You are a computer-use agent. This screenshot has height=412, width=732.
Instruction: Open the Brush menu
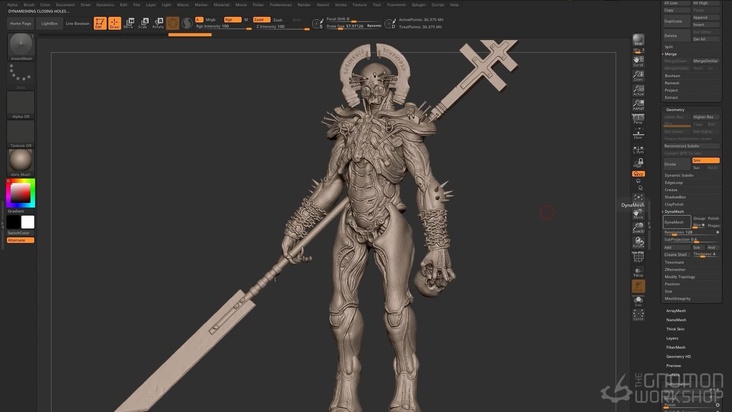(29, 5)
